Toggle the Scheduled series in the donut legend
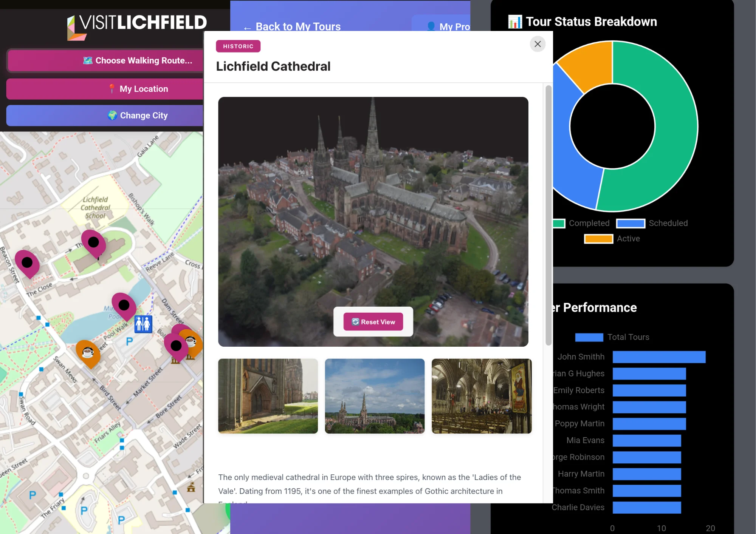 (658, 223)
